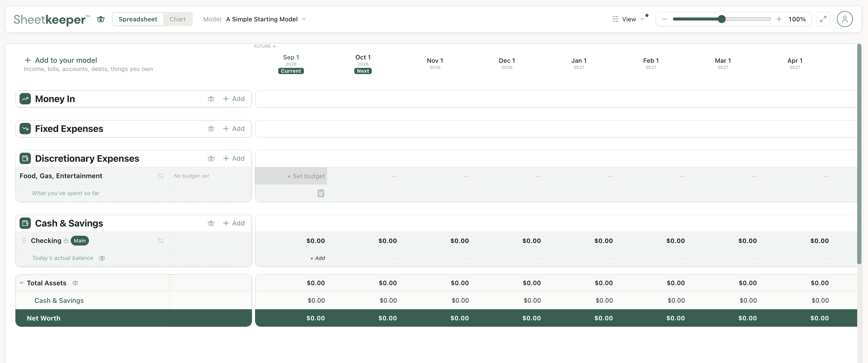Click the fullscreen expand arrows icon
This screenshot has width=868, height=363.
click(823, 19)
